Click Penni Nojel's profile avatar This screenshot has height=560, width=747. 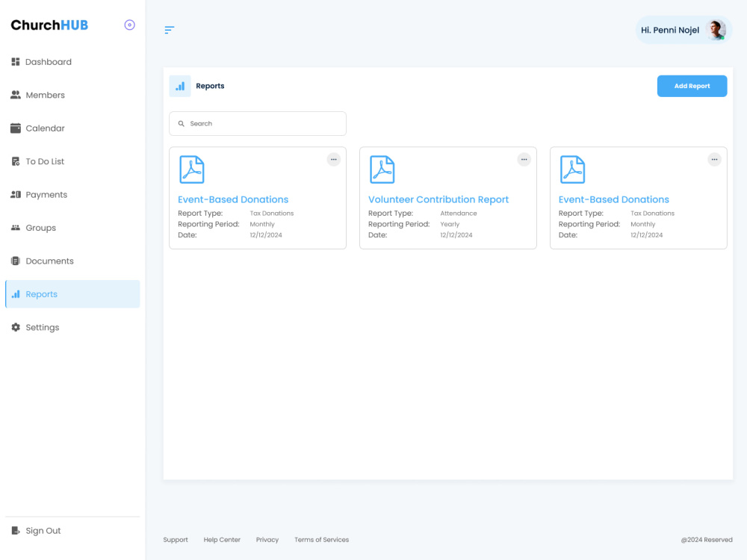pos(716,30)
